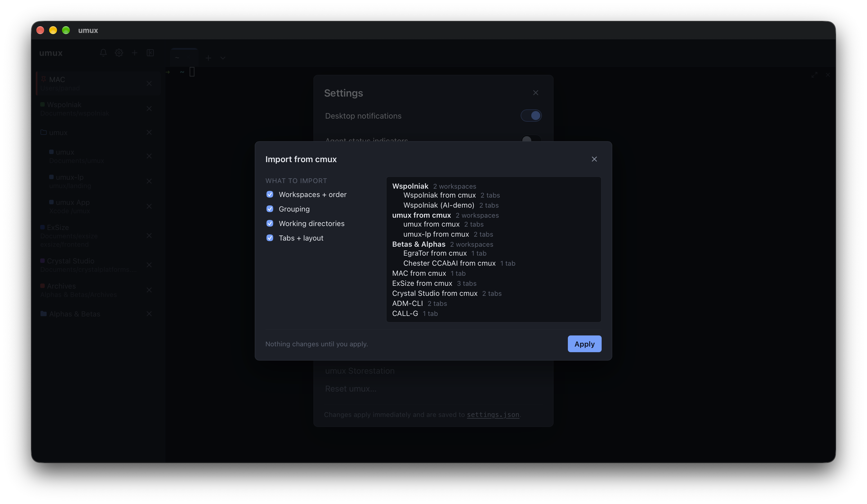Image resolution: width=867 pixels, height=504 pixels.
Task: Close the umux-lp workspace
Action: click(x=149, y=181)
